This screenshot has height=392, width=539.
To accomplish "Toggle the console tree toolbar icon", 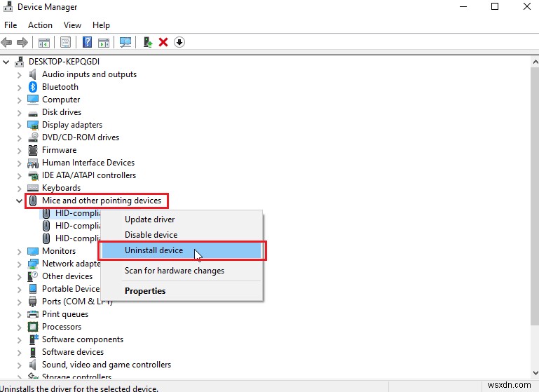I will point(44,42).
